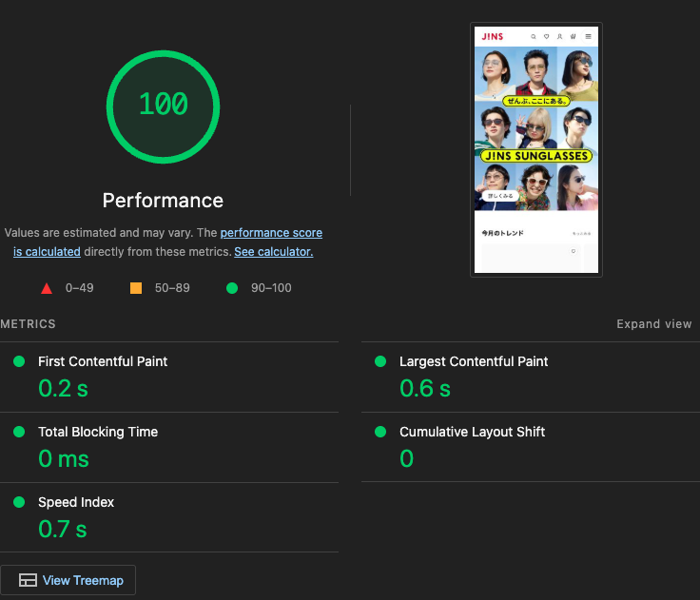Click the user account icon in the preview
The height and width of the screenshot is (600, 700).
click(559, 36)
